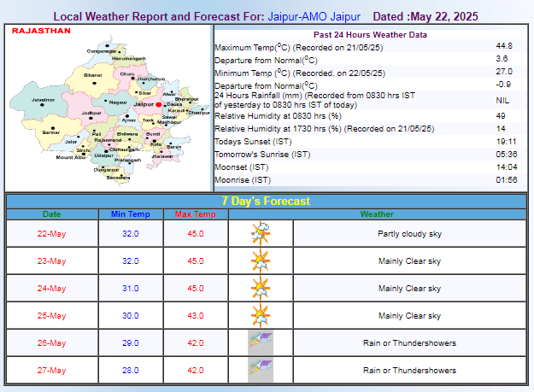Click Jaisalmer on the Rajasthan map
The width and height of the screenshot is (534, 392).
tap(43, 100)
